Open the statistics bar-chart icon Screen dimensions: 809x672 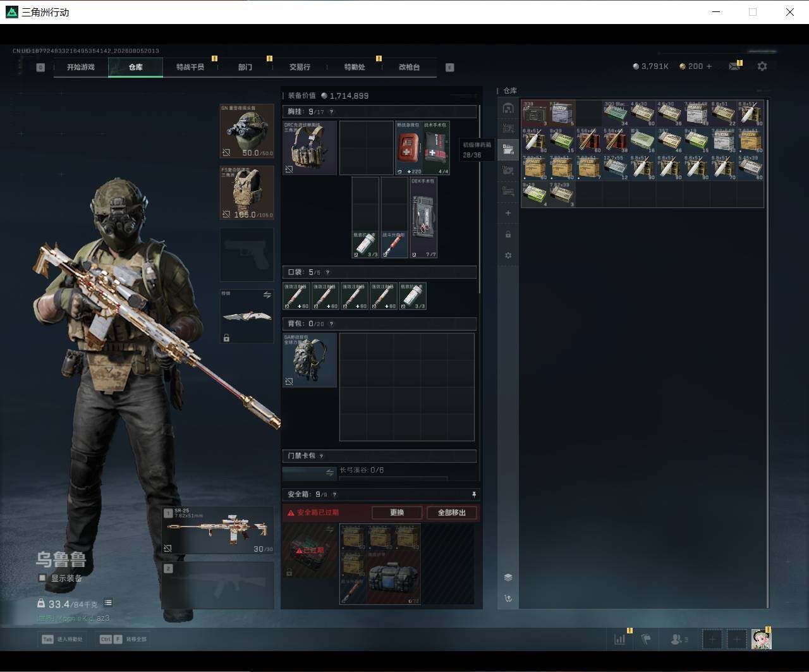619,639
